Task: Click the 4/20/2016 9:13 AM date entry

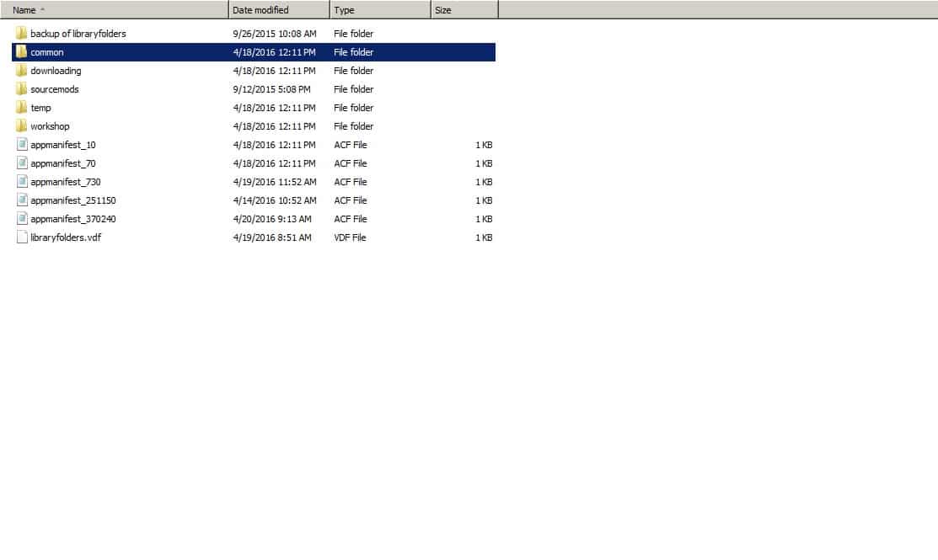Action: pyautogui.click(x=271, y=219)
